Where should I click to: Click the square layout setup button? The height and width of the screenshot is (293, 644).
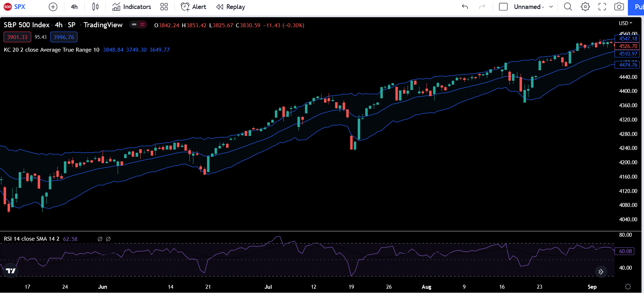tap(503, 7)
